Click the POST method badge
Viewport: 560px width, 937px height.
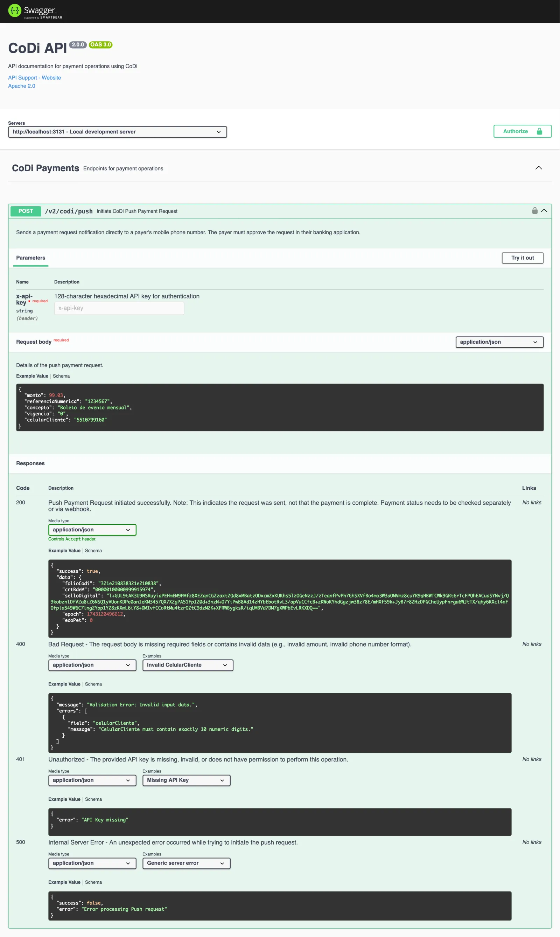point(26,211)
